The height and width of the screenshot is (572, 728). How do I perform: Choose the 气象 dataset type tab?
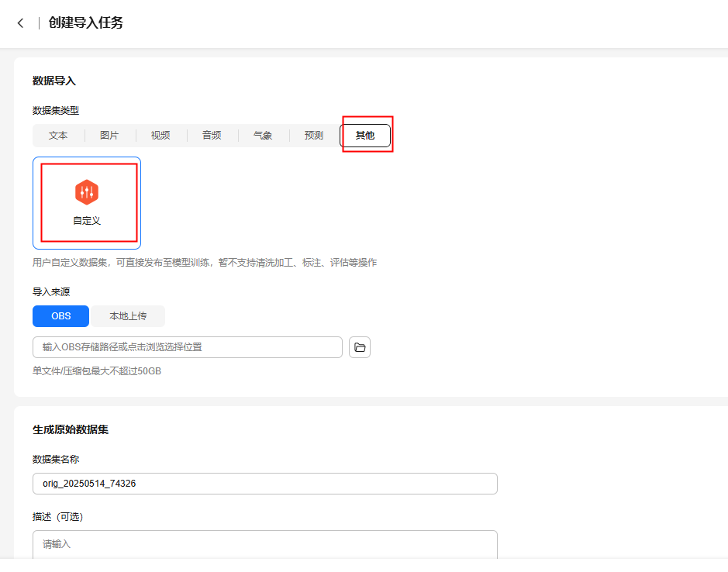click(x=263, y=135)
